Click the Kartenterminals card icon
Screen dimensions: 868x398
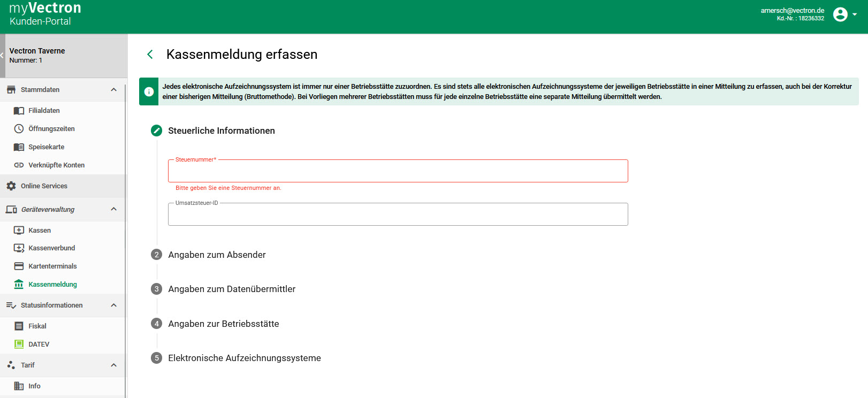[19, 266]
